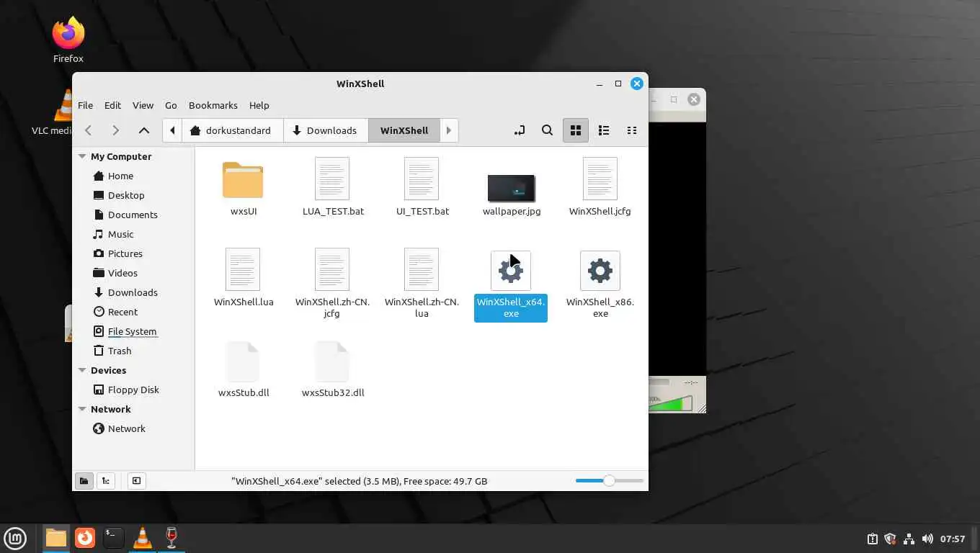Viewport: 980px width, 553px height.
Task: Launch Firefox from the taskbar
Action: [x=85, y=538]
